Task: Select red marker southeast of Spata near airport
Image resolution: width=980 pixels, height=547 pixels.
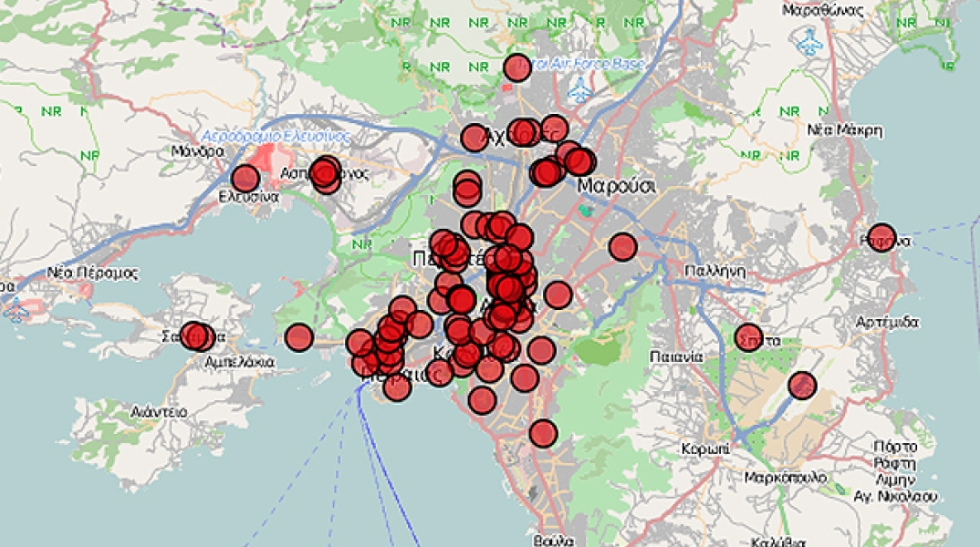Action: [x=802, y=386]
